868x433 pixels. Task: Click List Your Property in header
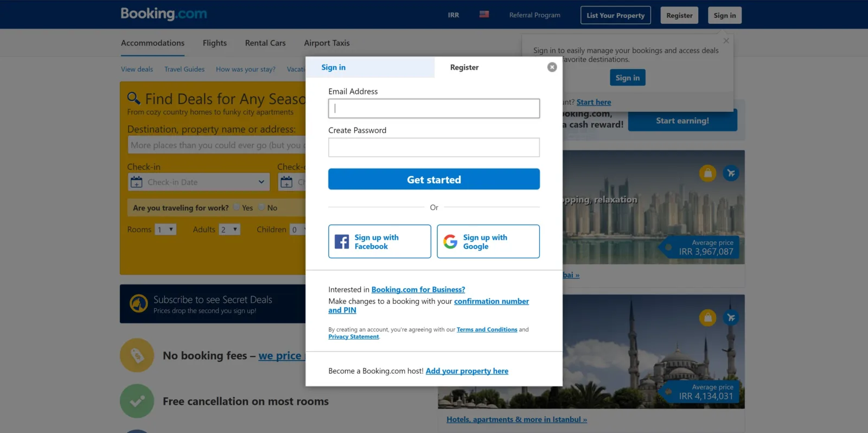click(x=616, y=15)
